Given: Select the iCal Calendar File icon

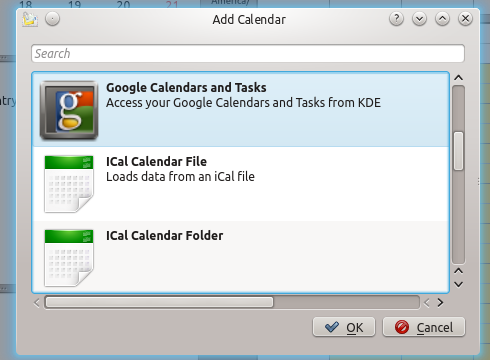Looking at the screenshot, I should 69,184.
